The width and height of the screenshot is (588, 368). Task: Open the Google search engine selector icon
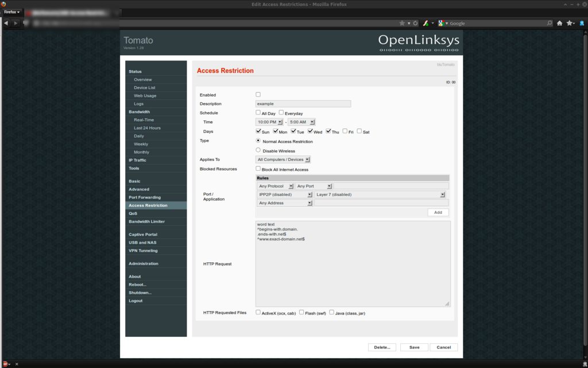click(x=442, y=23)
